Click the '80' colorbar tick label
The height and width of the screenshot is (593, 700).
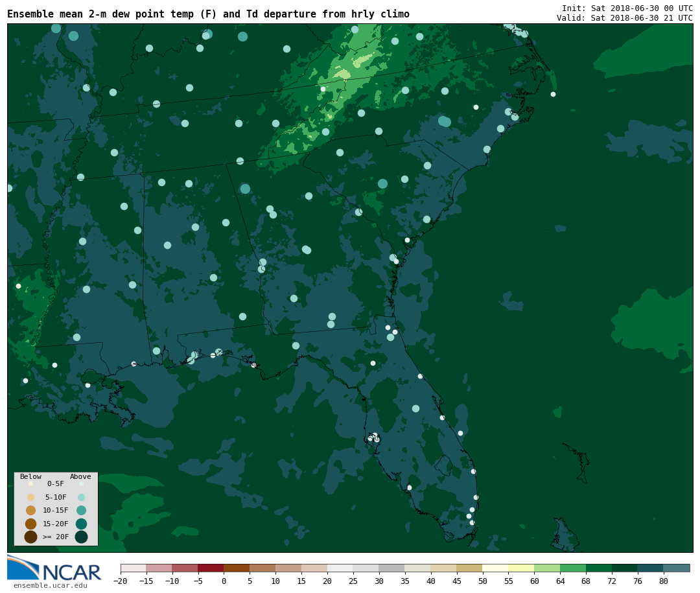[x=664, y=581]
